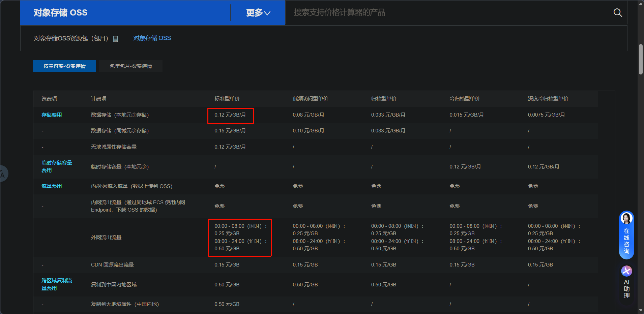Select the 按量付费-资费详情 tab
The image size is (644, 314).
pos(64,66)
